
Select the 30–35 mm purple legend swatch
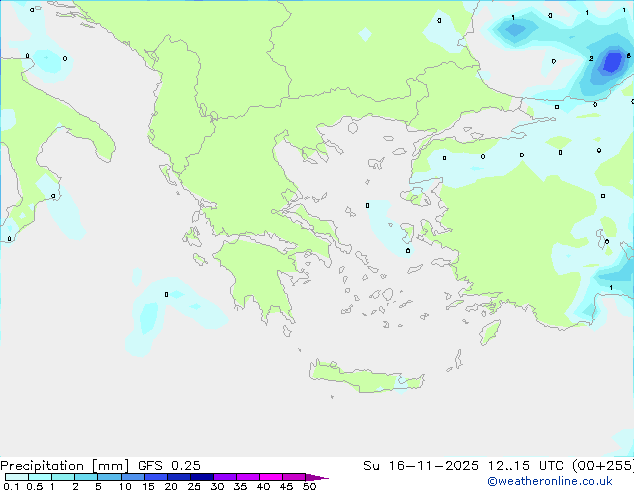224,477
